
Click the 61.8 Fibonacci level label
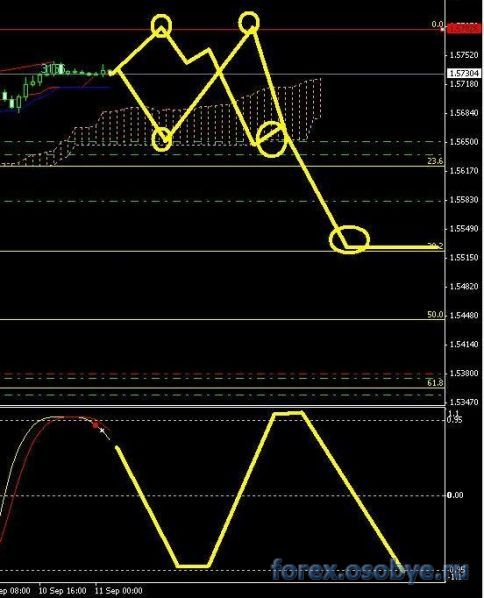[435, 383]
